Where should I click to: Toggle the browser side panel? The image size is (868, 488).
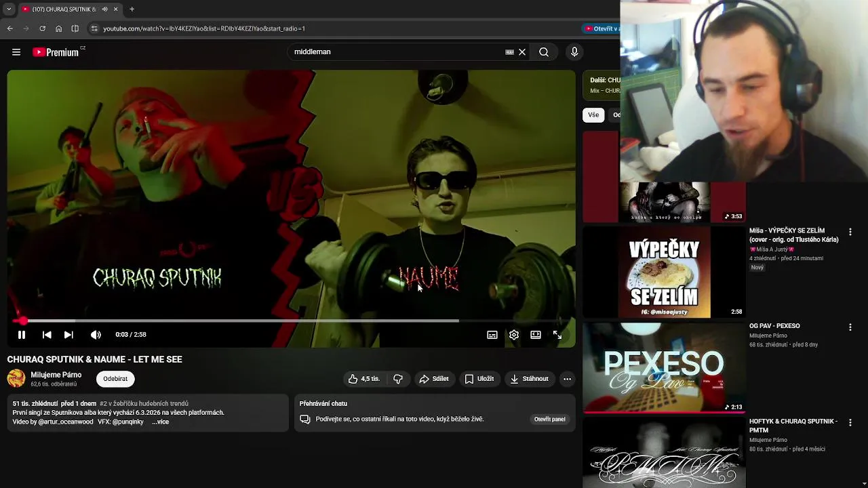click(75, 28)
